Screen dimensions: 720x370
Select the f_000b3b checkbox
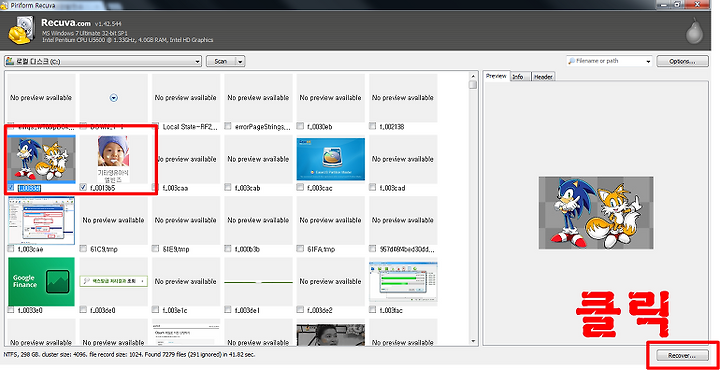click(x=228, y=249)
